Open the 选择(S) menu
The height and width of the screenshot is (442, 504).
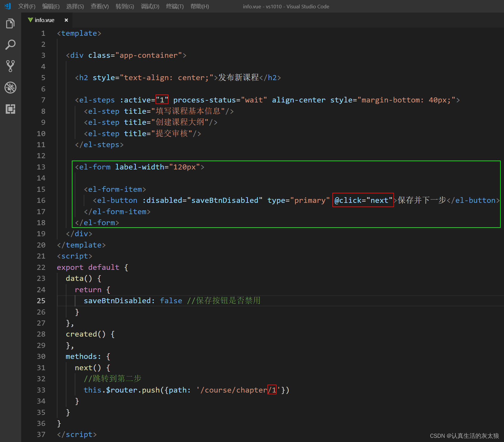(x=75, y=6)
